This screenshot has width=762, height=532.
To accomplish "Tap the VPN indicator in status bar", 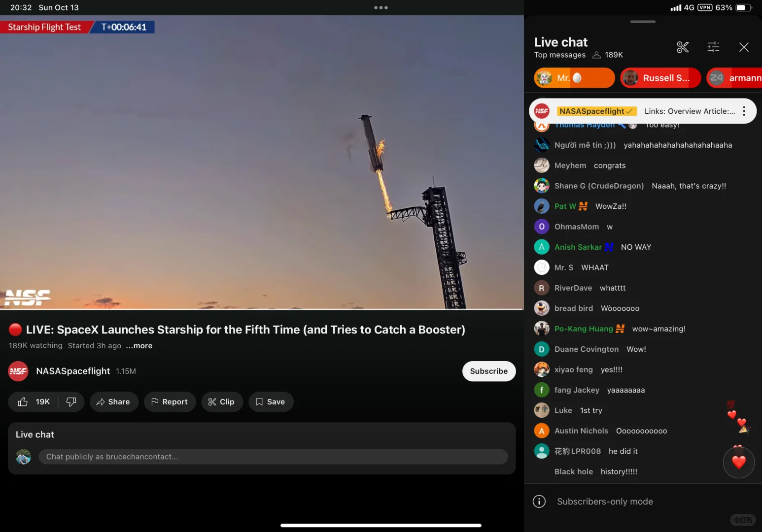I will 705,7.
